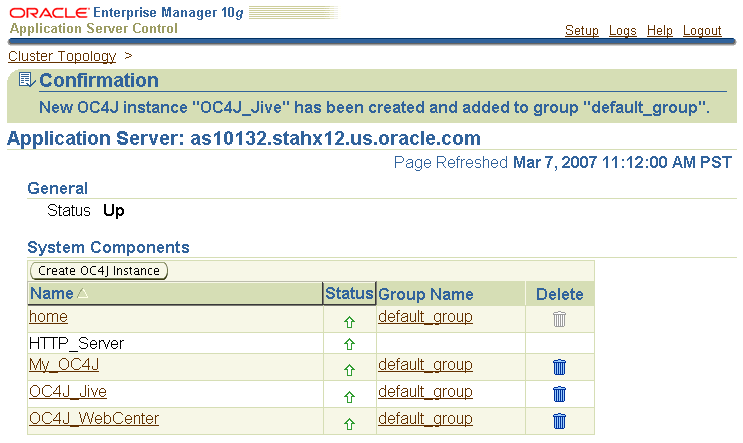
Task: Click the sort triangle beside Name header
Action: point(82,293)
